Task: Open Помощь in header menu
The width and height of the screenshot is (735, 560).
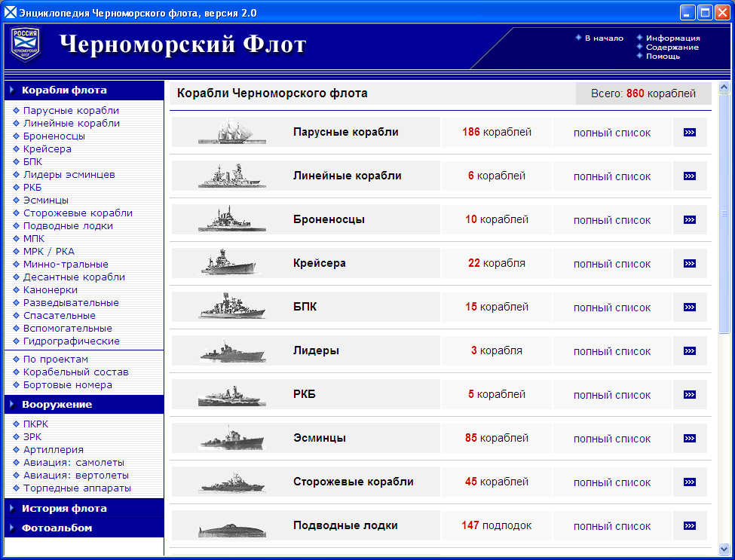Action: [663, 57]
